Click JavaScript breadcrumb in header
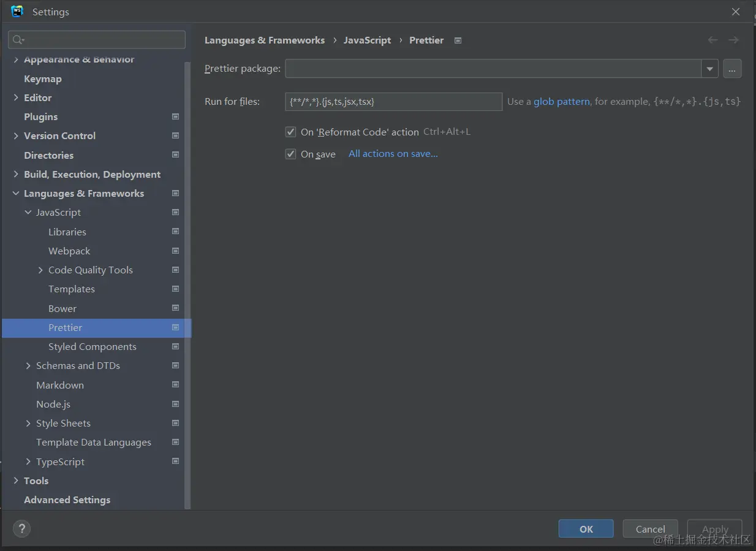Screen dimensions: 756x551 click(367, 40)
